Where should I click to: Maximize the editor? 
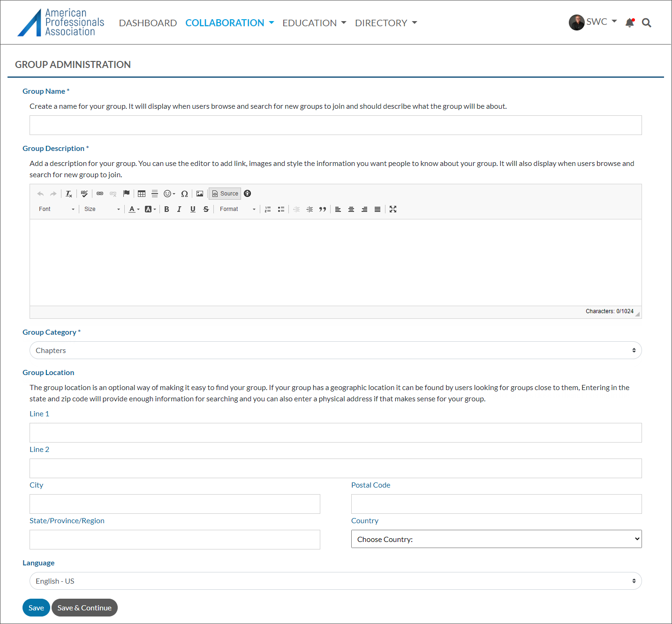click(393, 209)
